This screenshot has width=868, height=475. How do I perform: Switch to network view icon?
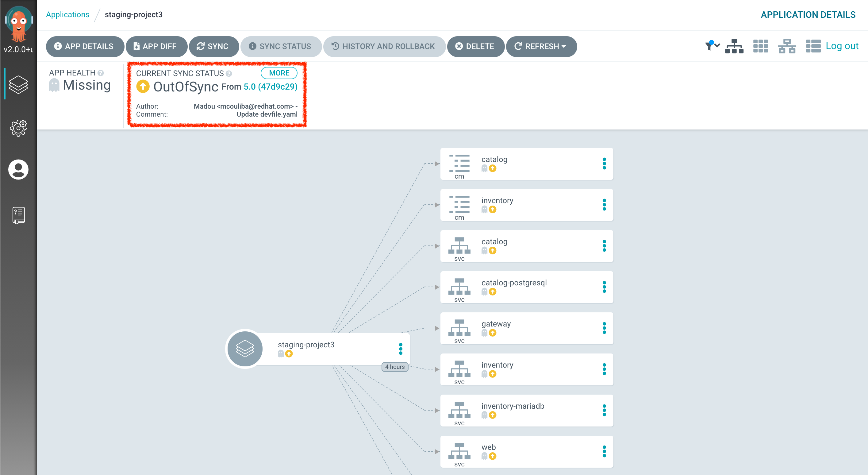(x=787, y=46)
